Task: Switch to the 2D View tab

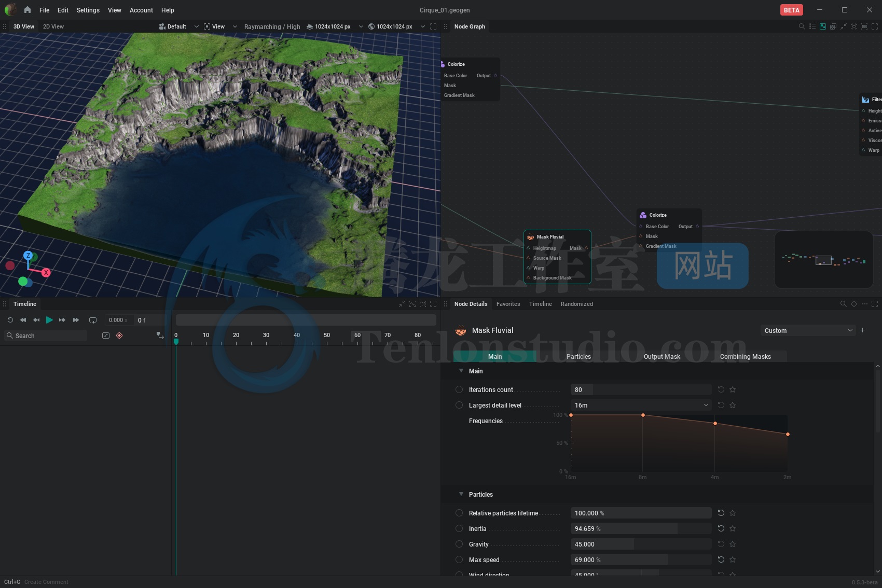Action: tap(53, 26)
